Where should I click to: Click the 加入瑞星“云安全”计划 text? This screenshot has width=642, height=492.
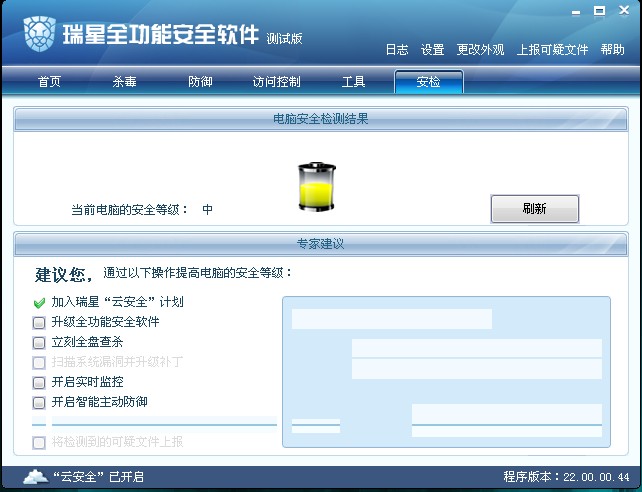(x=118, y=302)
